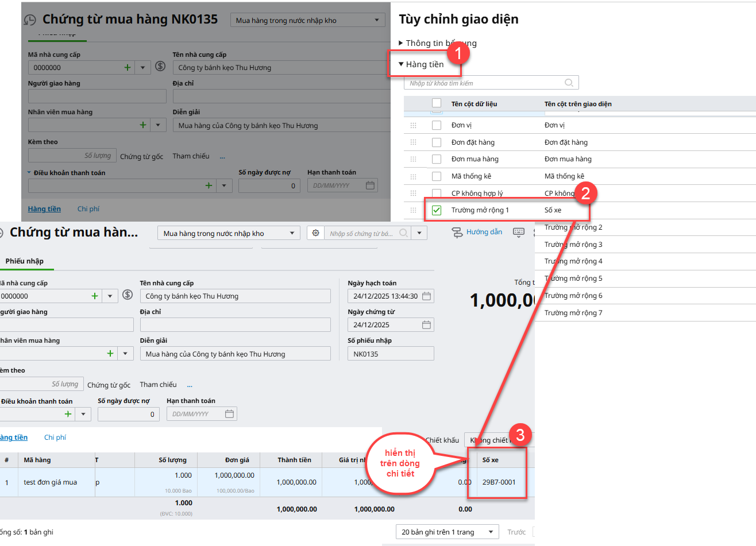Uncheck the Trường mở rộng 1 checkbox
Image resolution: width=756 pixels, height=546 pixels.
[437, 210]
